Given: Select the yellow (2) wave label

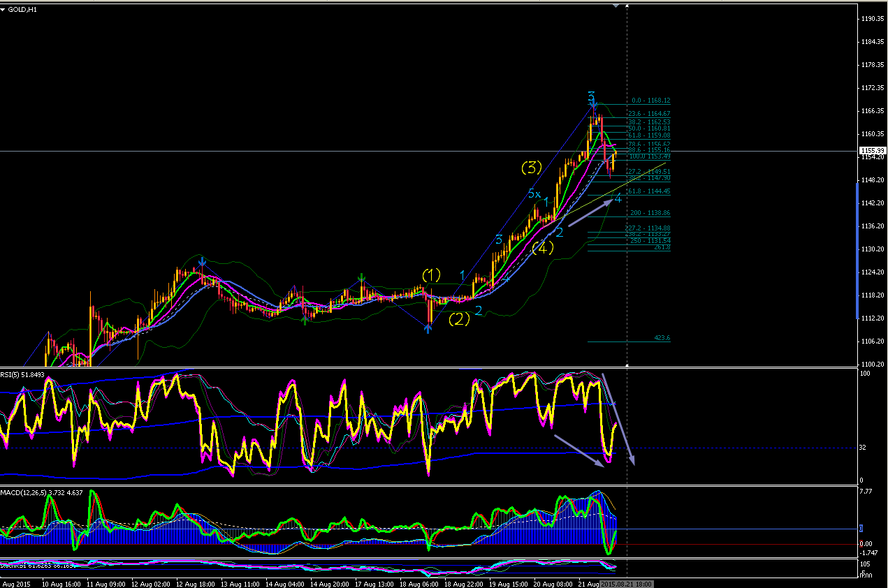Looking at the screenshot, I should (x=459, y=319).
